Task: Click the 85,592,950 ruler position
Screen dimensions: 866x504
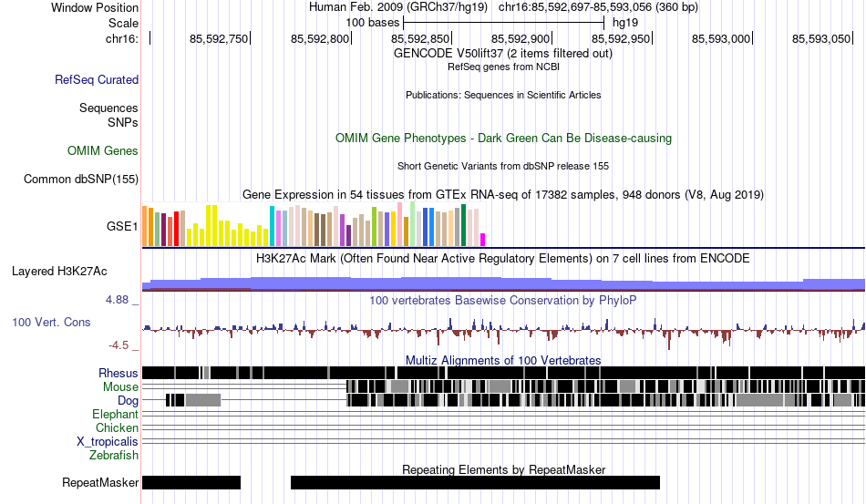Action: click(621, 38)
